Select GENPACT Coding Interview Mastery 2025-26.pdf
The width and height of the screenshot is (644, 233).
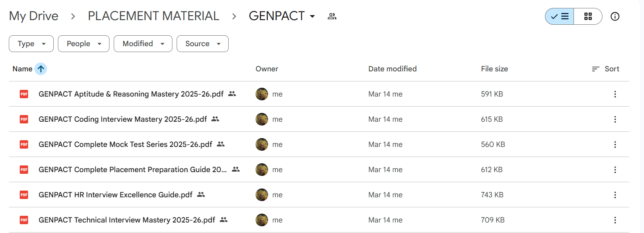(x=123, y=119)
